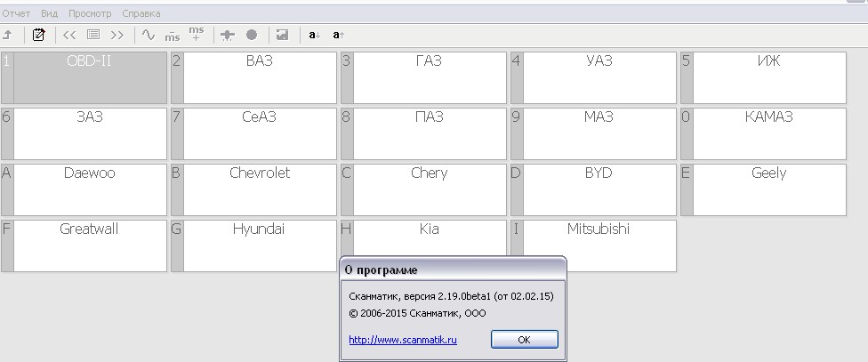This screenshot has width=868, height=362.
Task: Select the ГАЗ tile
Action: 424,77
